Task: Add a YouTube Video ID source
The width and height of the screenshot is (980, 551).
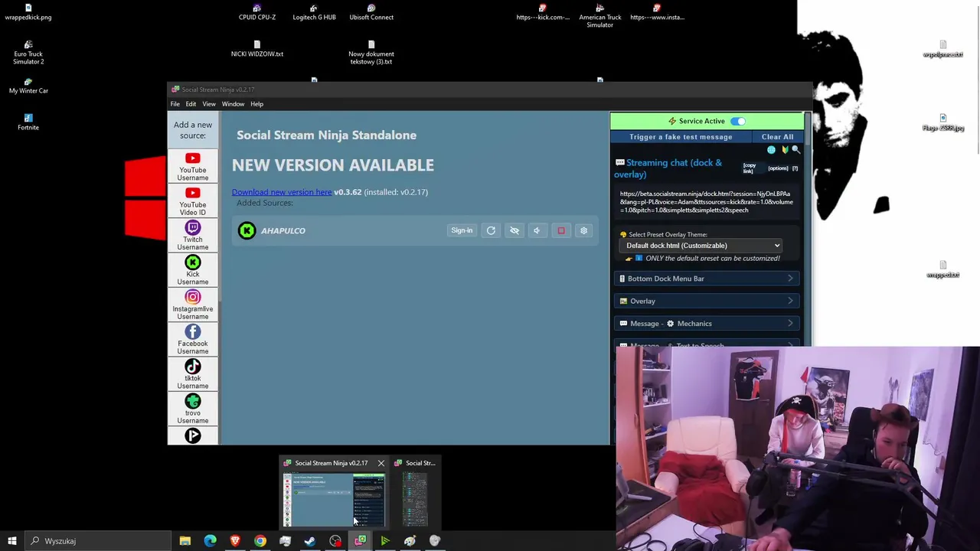Action: tap(192, 201)
